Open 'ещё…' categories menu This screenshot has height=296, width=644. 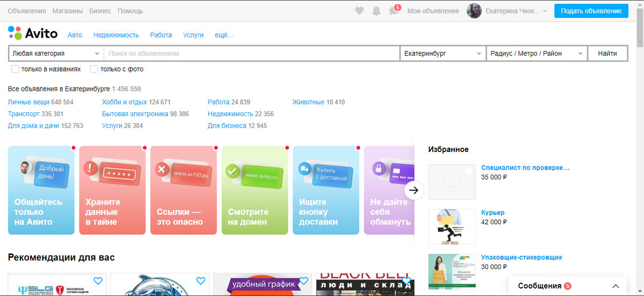coord(224,35)
